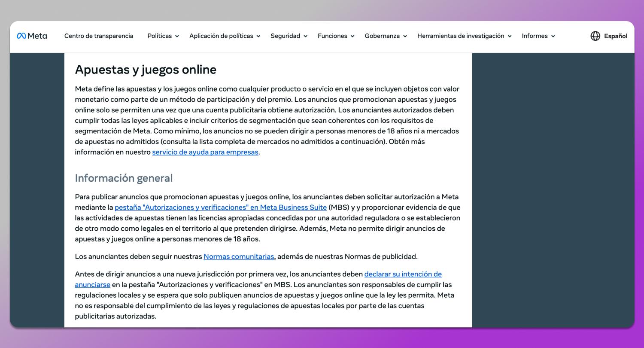Open the Normas comunitarias link
644x348 pixels.
coord(239,256)
